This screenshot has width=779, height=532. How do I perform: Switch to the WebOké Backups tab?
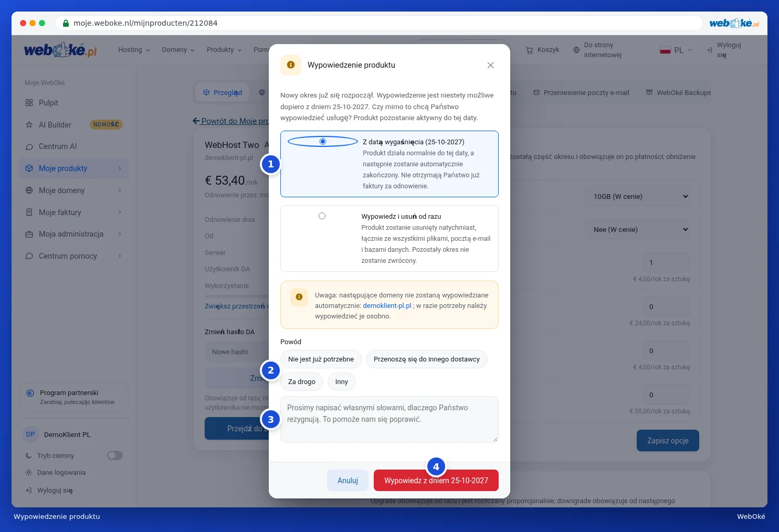[679, 93]
